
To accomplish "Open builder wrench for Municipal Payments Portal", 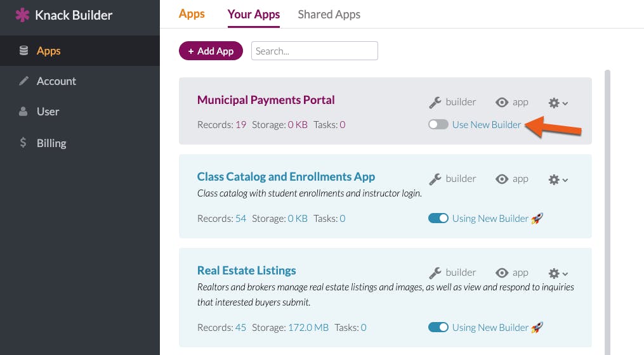I will click(x=435, y=102).
